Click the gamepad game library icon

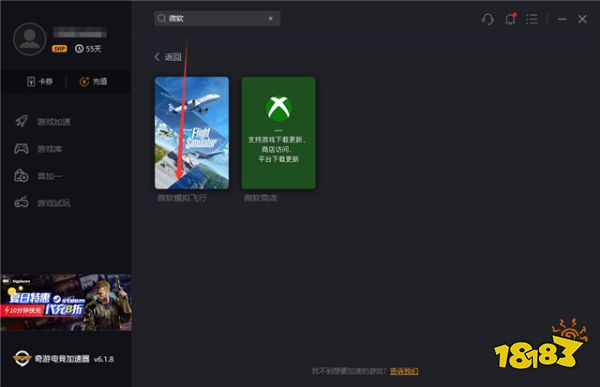point(21,149)
